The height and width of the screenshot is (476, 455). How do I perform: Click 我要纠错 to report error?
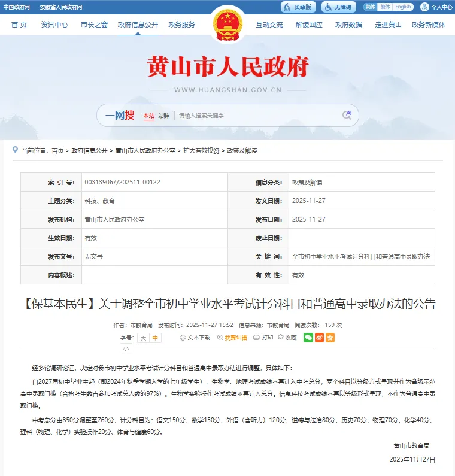[232, 338]
